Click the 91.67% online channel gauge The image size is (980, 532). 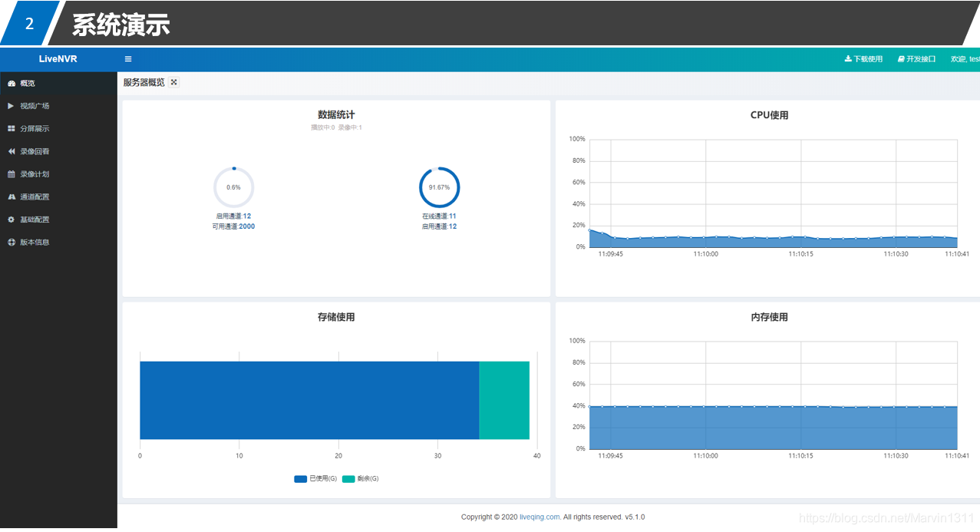[x=439, y=187]
